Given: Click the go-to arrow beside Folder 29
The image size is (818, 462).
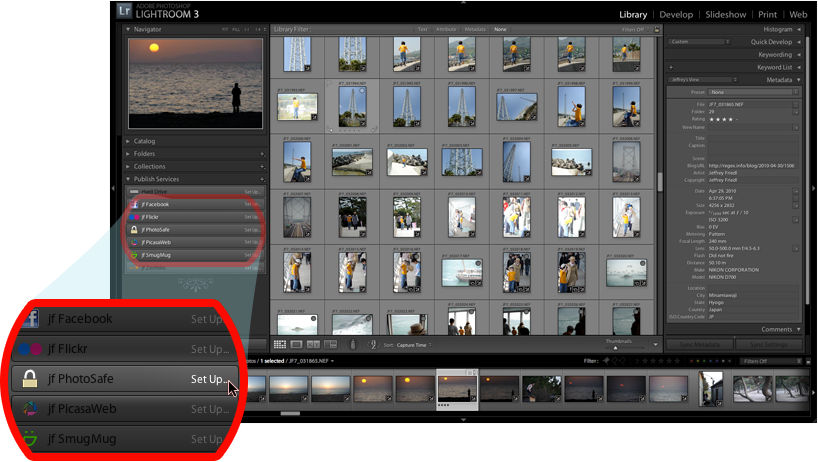Looking at the screenshot, I should pos(796,112).
